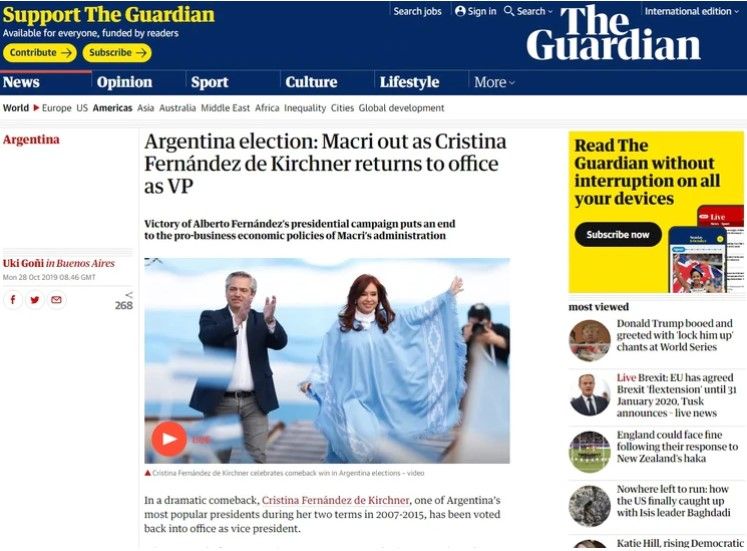This screenshot has height=551, width=747.
Task: Share article on Facebook icon
Action: tap(13, 300)
